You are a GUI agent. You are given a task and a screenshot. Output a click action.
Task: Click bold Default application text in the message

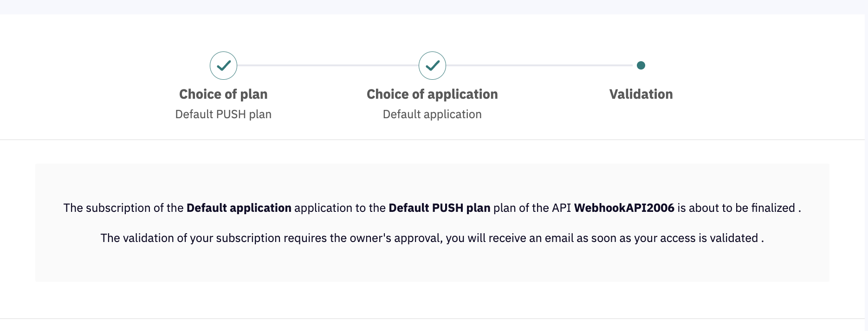pos(239,208)
